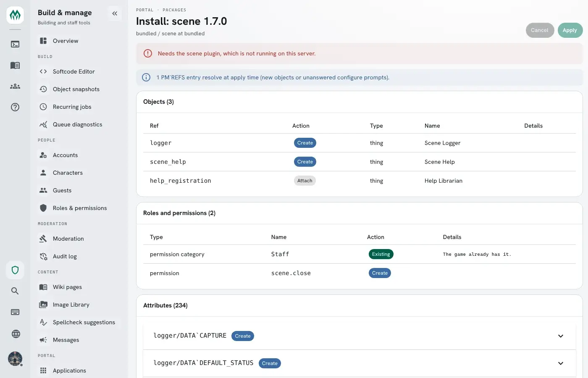Open Image Library in sidebar
Viewport: 588px width, 378px height.
click(x=79, y=304)
